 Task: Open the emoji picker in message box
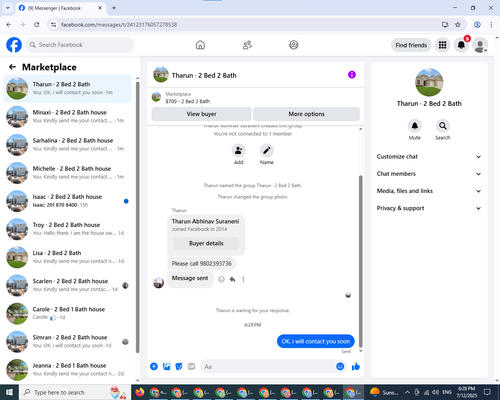tap(340, 367)
